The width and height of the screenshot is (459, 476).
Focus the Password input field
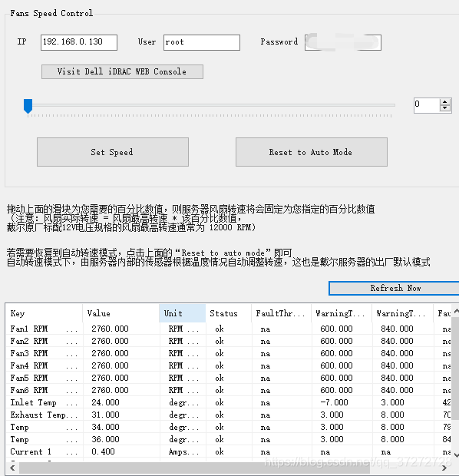point(343,42)
